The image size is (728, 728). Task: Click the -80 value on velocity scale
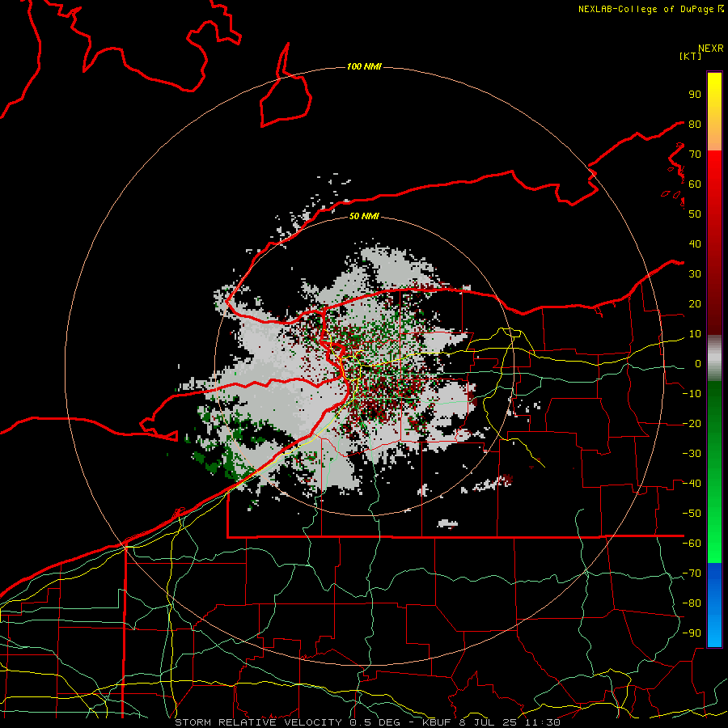click(x=692, y=603)
